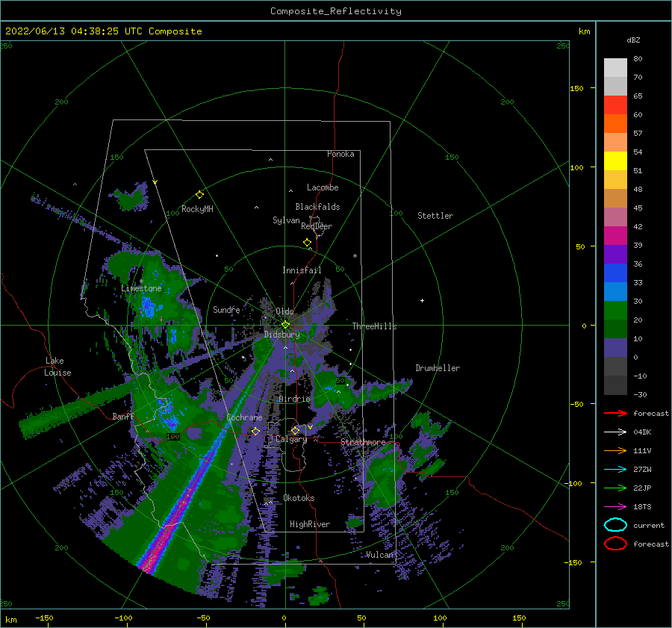Click the 150 value at top of right axis
Image resolution: width=672 pixels, height=628 pixels.
tap(576, 88)
